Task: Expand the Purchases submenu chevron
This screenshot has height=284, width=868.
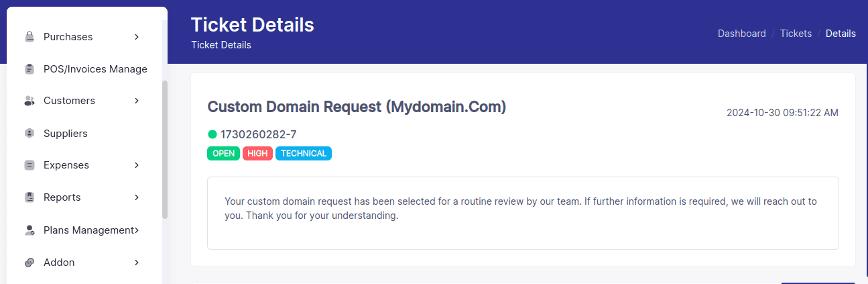Action: click(137, 37)
